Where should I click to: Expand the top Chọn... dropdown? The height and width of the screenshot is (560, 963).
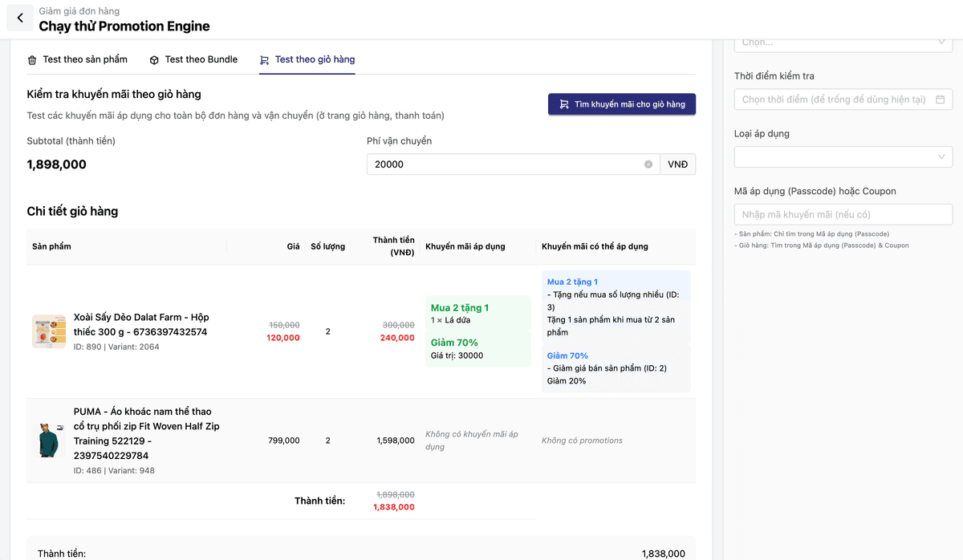[x=843, y=43]
